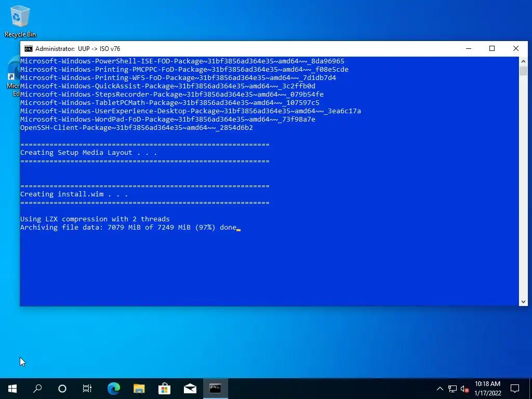
Task: Click the Printing-PMCPPC-FoD-Package line
Action: [184, 70]
